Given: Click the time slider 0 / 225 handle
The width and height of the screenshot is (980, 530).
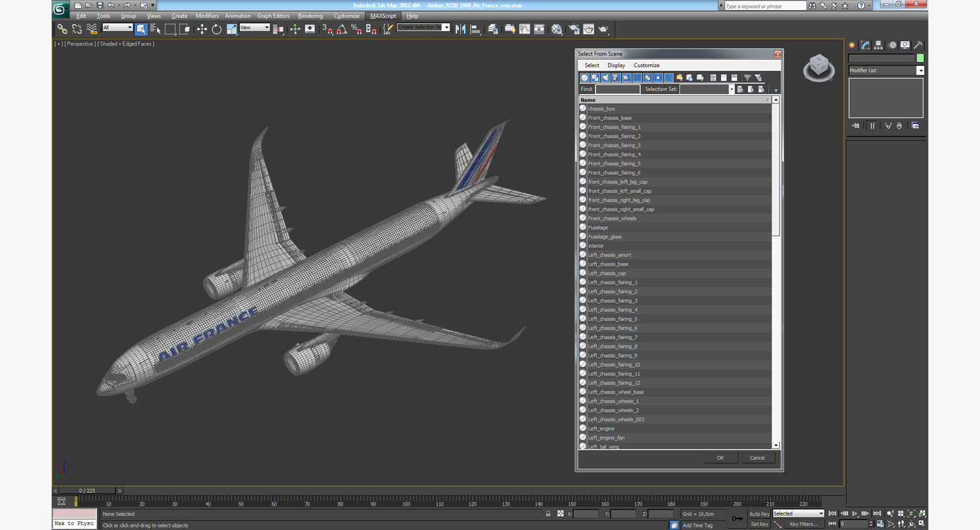Looking at the screenshot, I should pos(87,490).
